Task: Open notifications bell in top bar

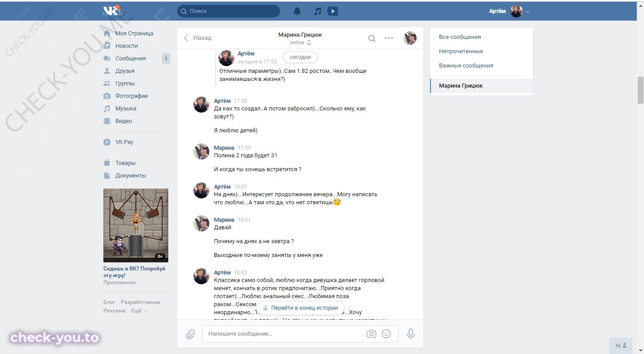Action: click(297, 11)
